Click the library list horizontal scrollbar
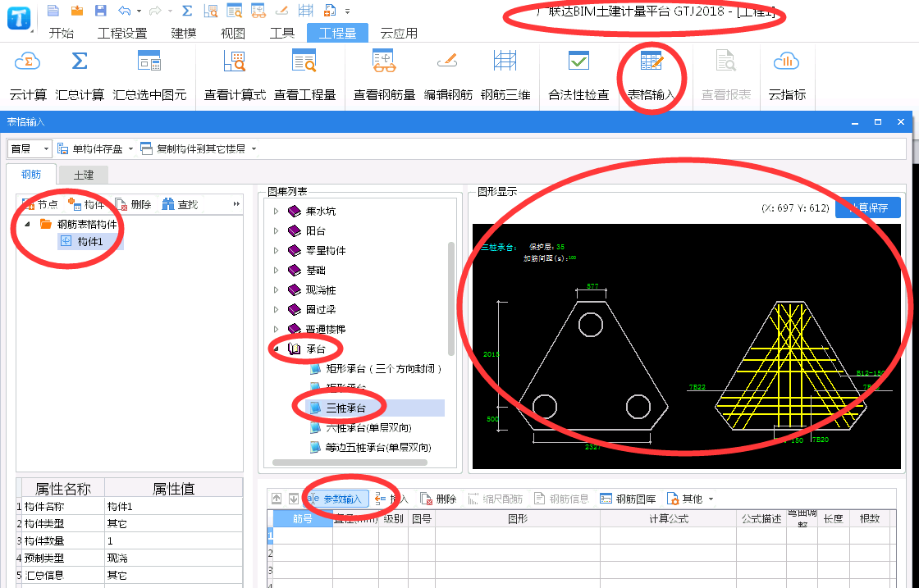919x588 pixels. (x=350, y=463)
